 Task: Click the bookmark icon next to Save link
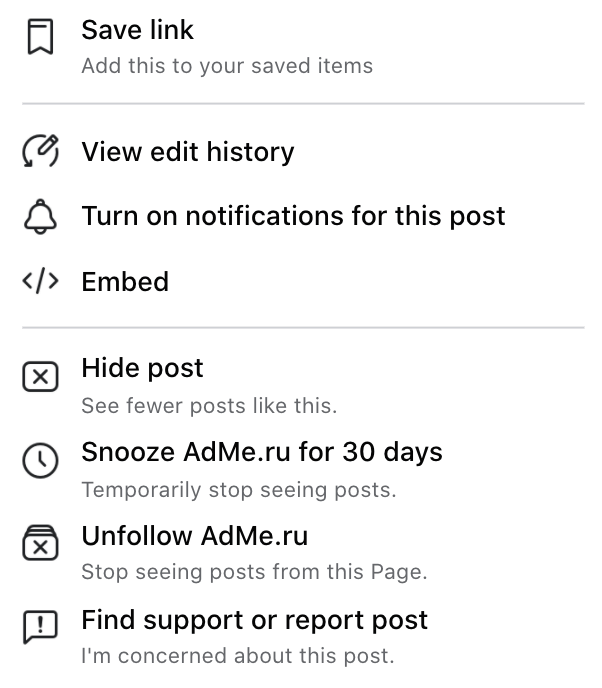point(40,36)
